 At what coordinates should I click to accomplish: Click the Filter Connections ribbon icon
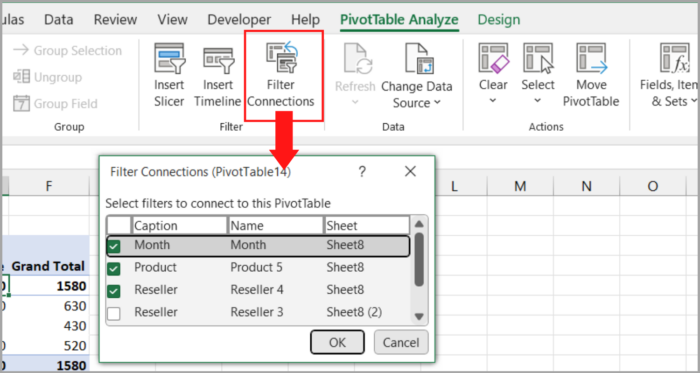point(282,57)
